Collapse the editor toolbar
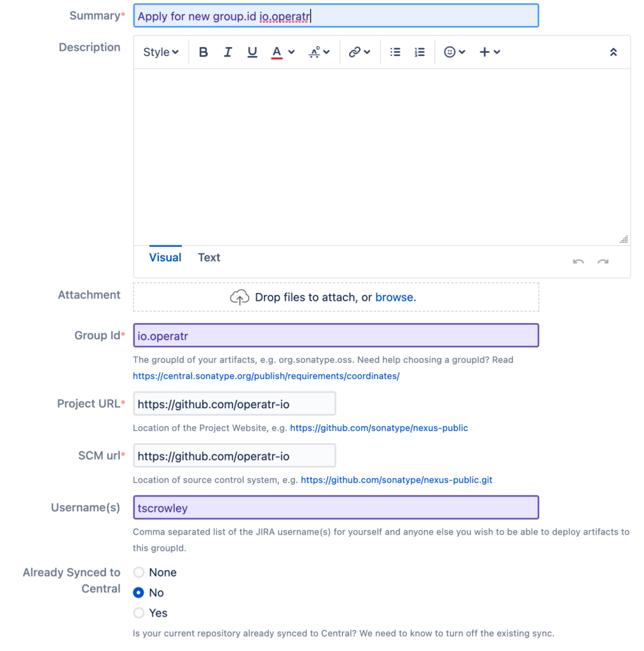Screen dimensions: 644x651 (x=613, y=51)
